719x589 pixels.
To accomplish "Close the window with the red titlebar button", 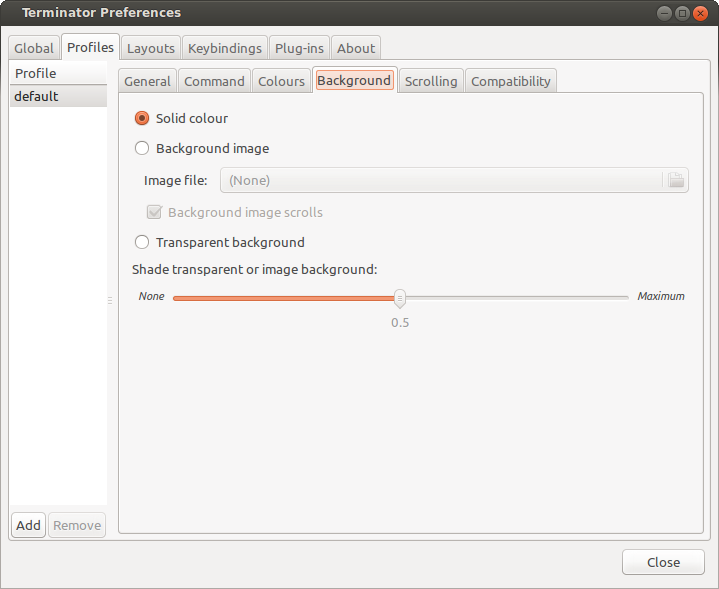I will pyautogui.click(x=700, y=13).
